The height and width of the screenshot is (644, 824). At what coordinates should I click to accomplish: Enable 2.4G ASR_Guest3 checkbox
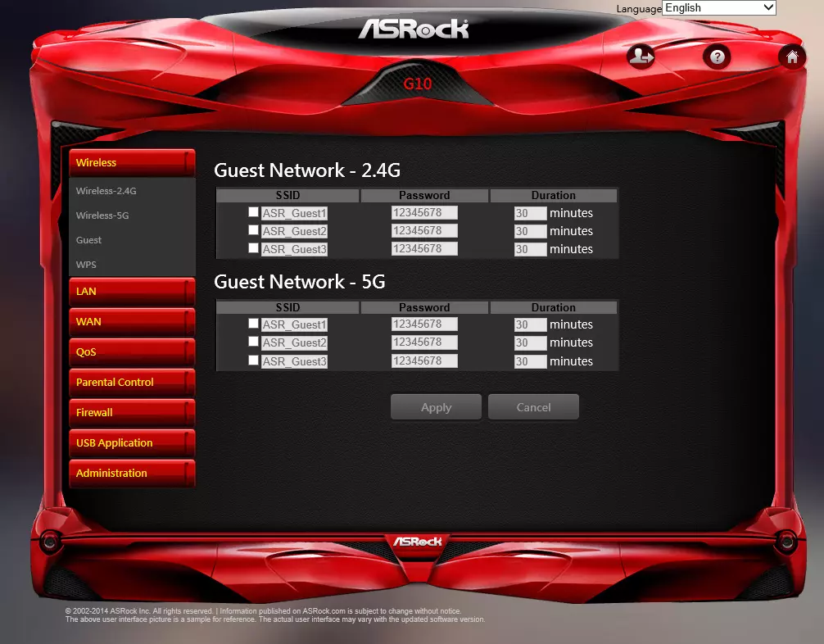253,247
